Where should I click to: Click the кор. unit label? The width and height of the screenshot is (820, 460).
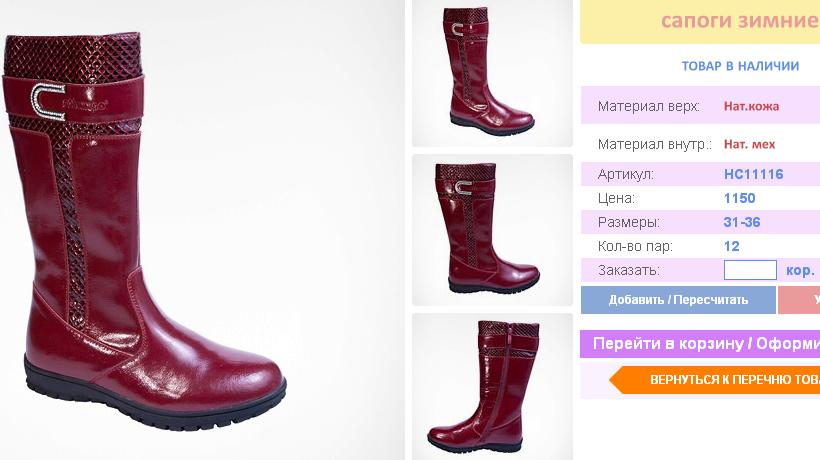pos(800,271)
